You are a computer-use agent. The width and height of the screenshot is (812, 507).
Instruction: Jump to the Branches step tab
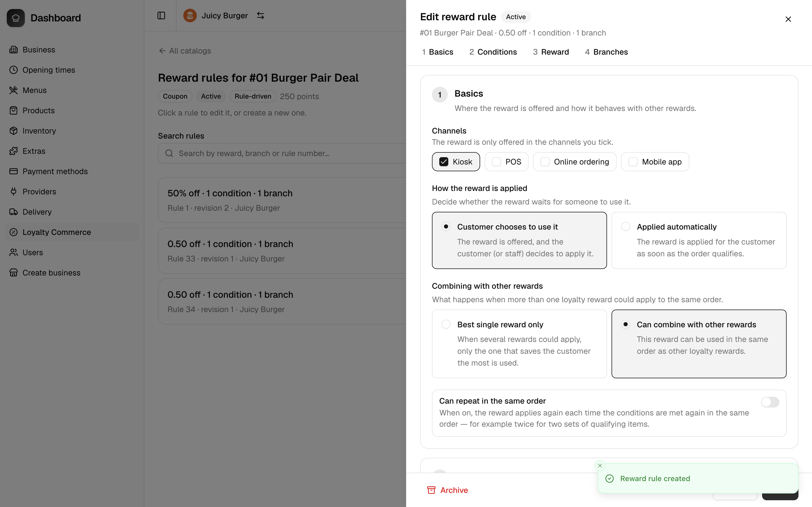coord(606,52)
